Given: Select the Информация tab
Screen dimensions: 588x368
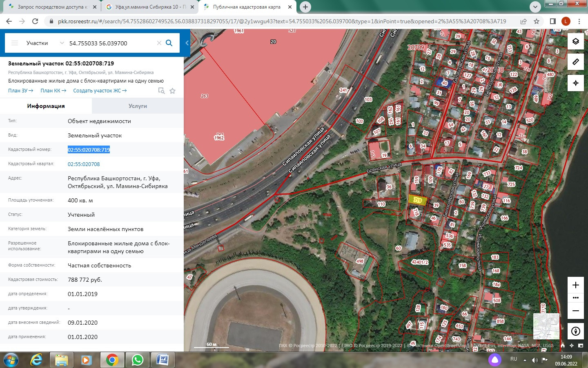Looking at the screenshot, I should click(x=46, y=106).
